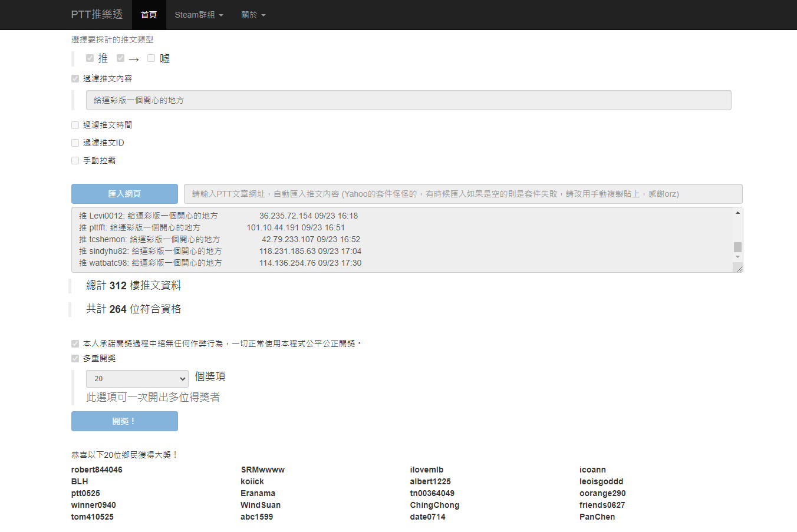Select winner friends0627
797x532 pixels.
pyautogui.click(x=602, y=505)
